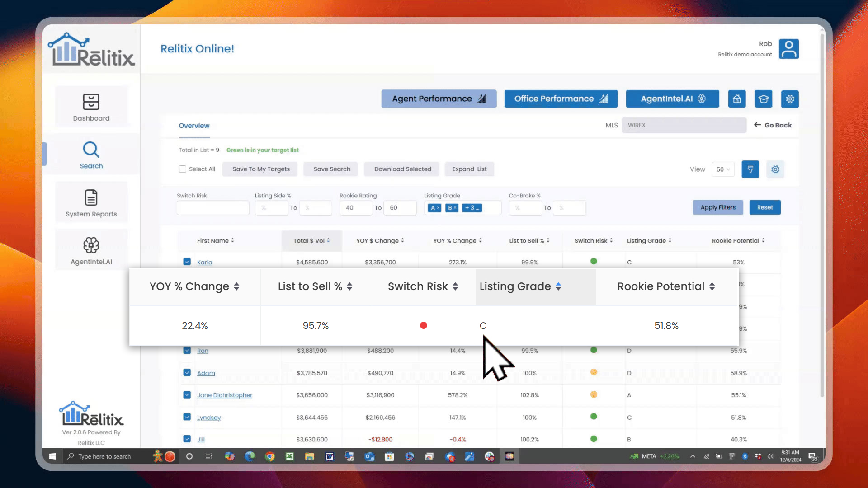Open File Explorer from the taskbar
Image resolution: width=868 pixels, height=488 pixels.
(x=310, y=456)
